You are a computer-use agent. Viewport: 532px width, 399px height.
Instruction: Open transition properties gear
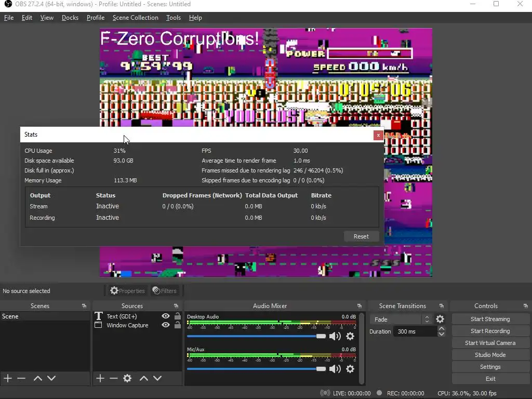(x=440, y=320)
